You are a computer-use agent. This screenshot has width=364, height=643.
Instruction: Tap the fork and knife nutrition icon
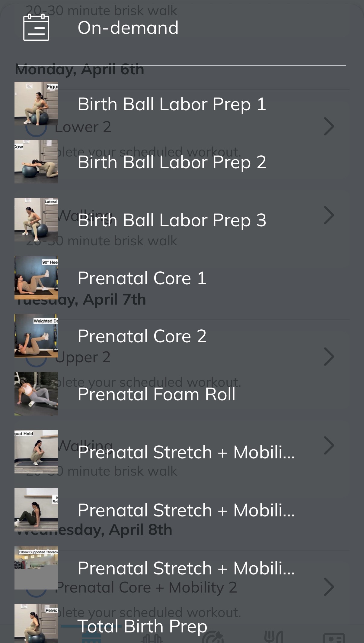(x=273, y=636)
